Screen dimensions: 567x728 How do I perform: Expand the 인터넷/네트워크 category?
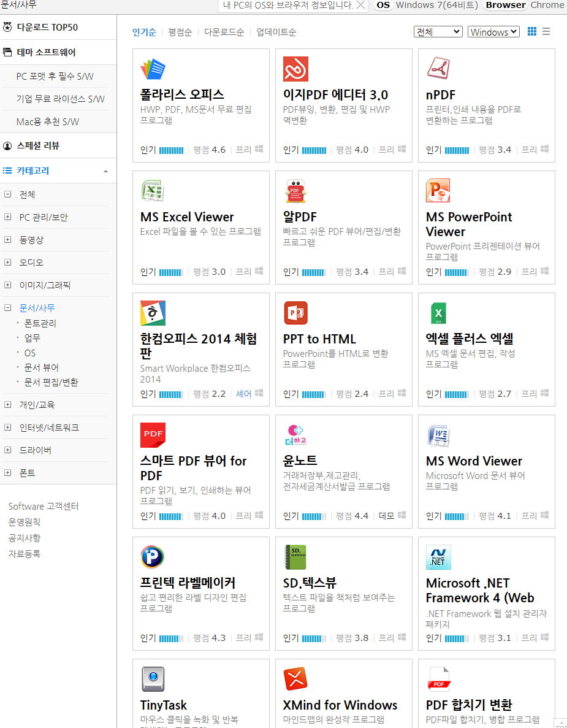click(x=7, y=427)
